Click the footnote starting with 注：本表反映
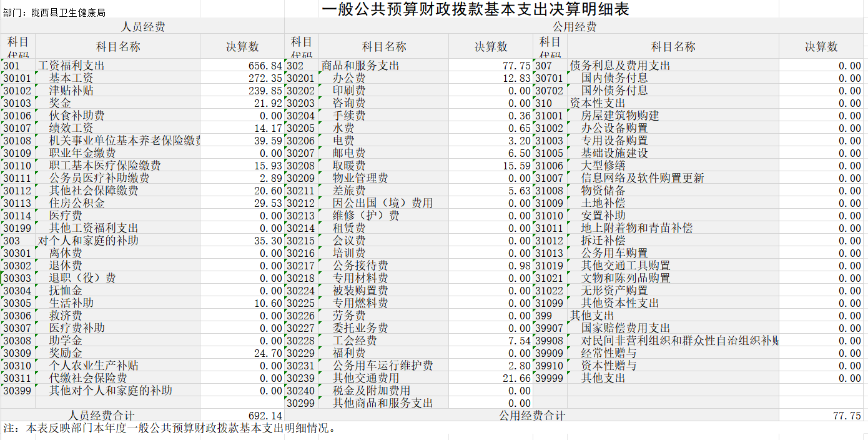Image resolution: width=868 pixels, height=440 pixels. pos(170,429)
